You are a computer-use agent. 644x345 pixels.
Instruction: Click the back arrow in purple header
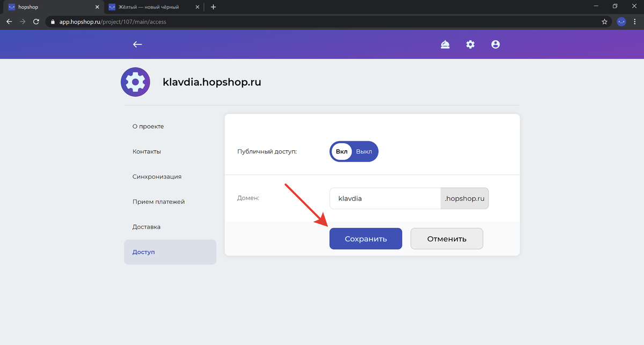(x=137, y=45)
